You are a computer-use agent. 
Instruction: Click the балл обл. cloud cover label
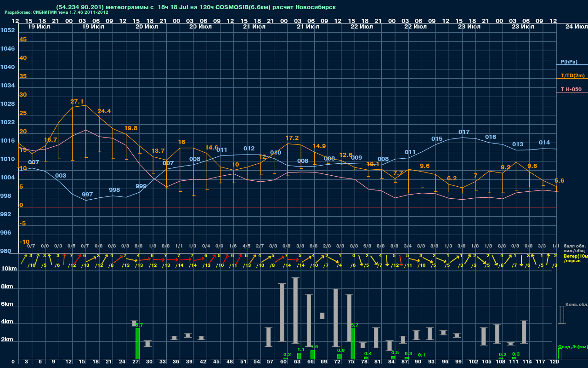[x=575, y=246]
